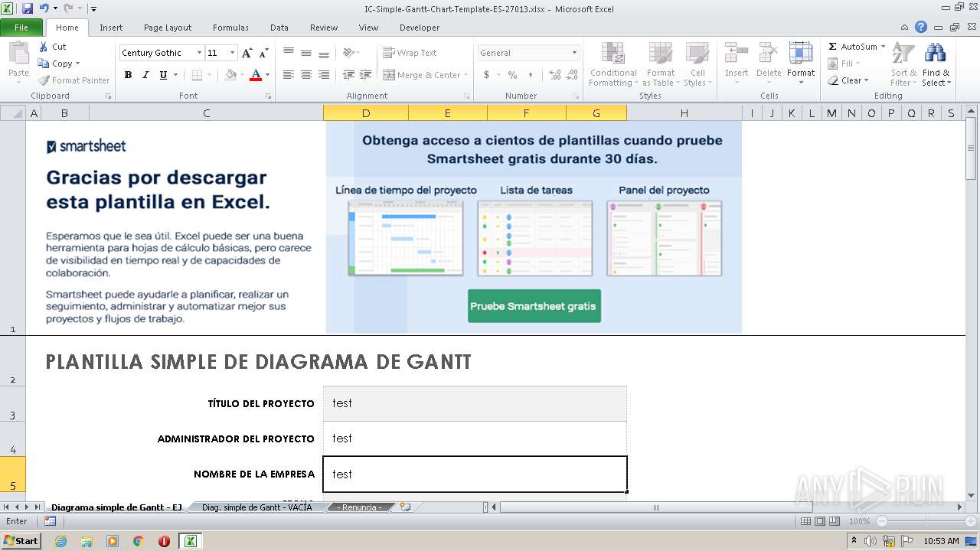Screen dimensions: 980x551
Task: Click the Windows Start button
Action: click(21, 540)
